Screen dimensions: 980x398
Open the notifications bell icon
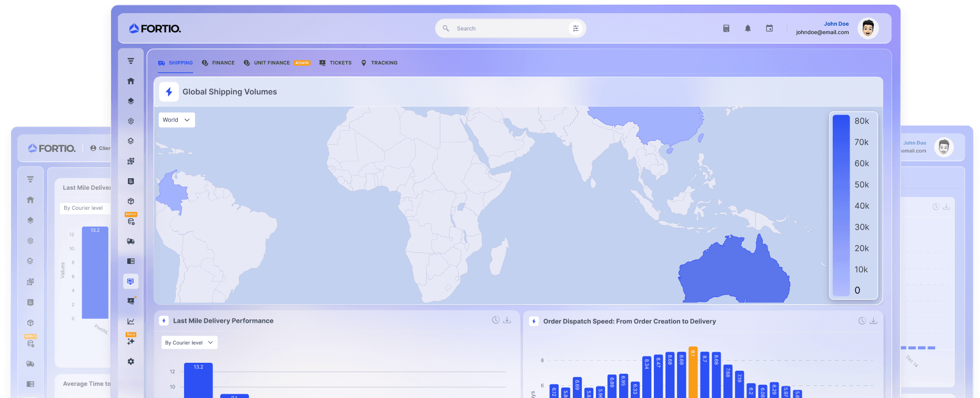[x=748, y=28]
